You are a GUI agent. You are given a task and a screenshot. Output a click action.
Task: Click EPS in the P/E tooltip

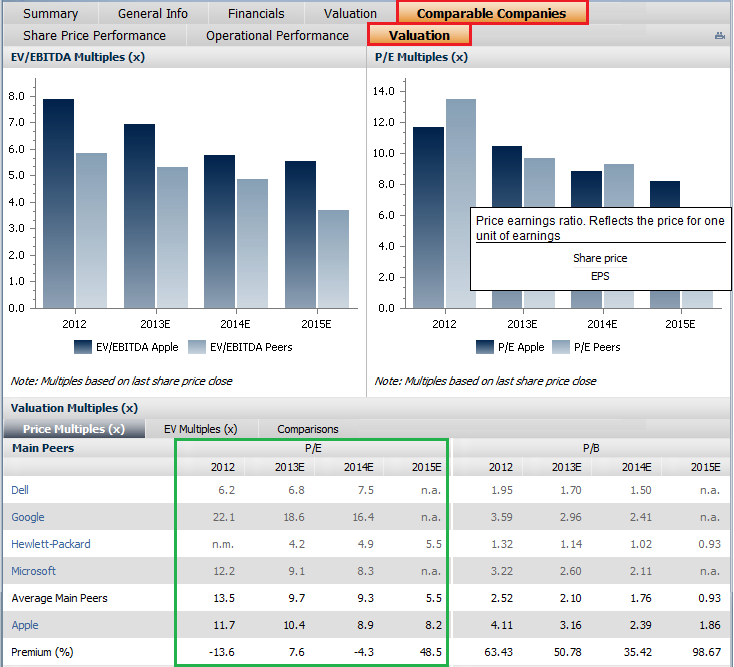600,276
